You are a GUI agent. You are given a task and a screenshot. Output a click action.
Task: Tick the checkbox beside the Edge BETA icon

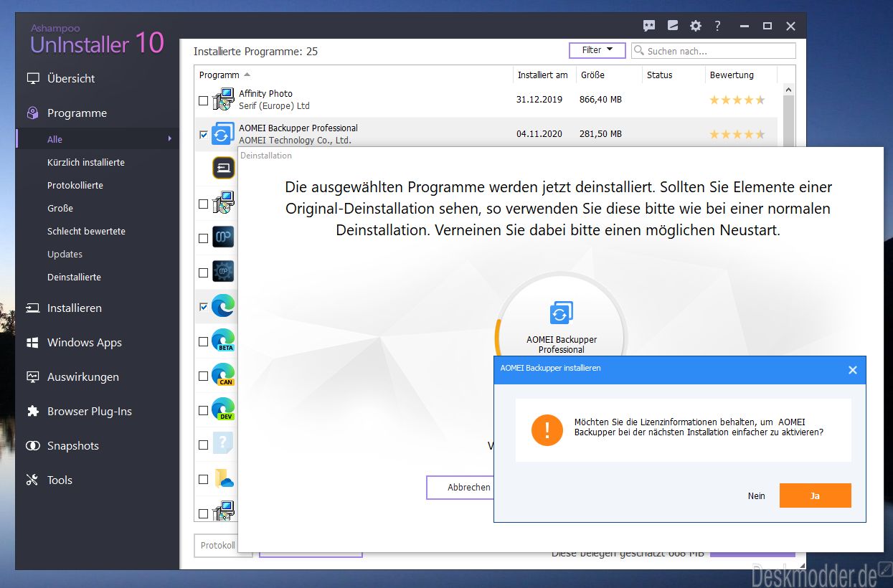203,341
